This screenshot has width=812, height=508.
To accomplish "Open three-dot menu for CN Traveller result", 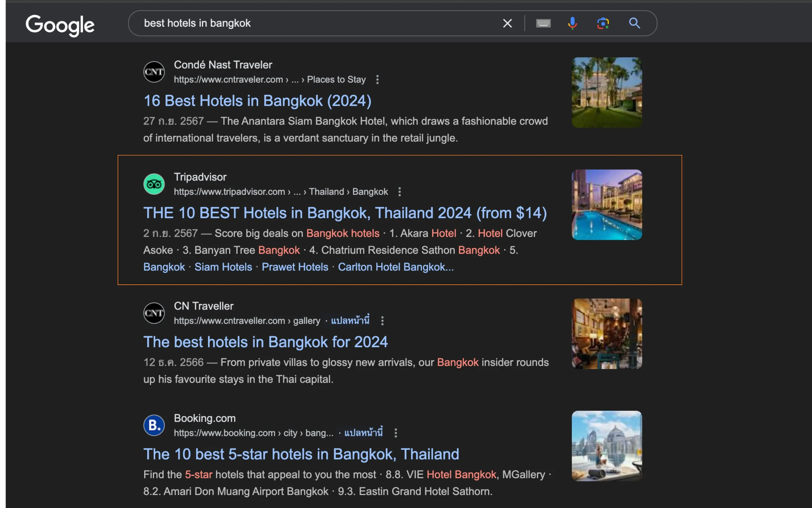I will [x=382, y=321].
